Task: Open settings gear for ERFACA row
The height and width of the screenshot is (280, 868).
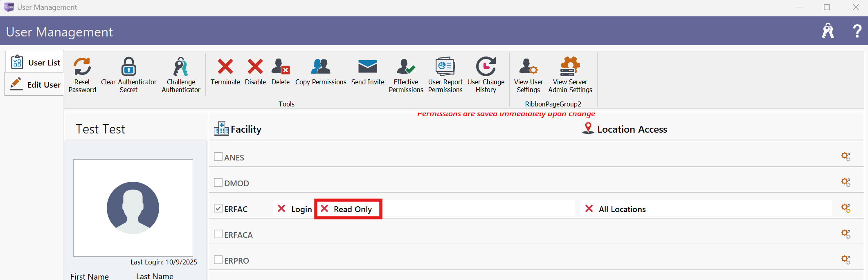Action: pos(846,234)
